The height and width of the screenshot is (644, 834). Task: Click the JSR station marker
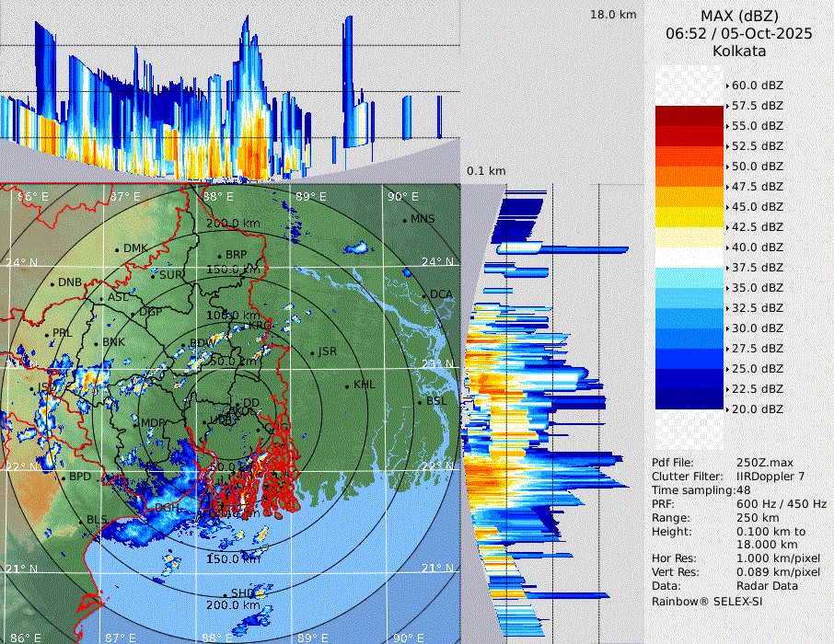pyautogui.click(x=311, y=353)
